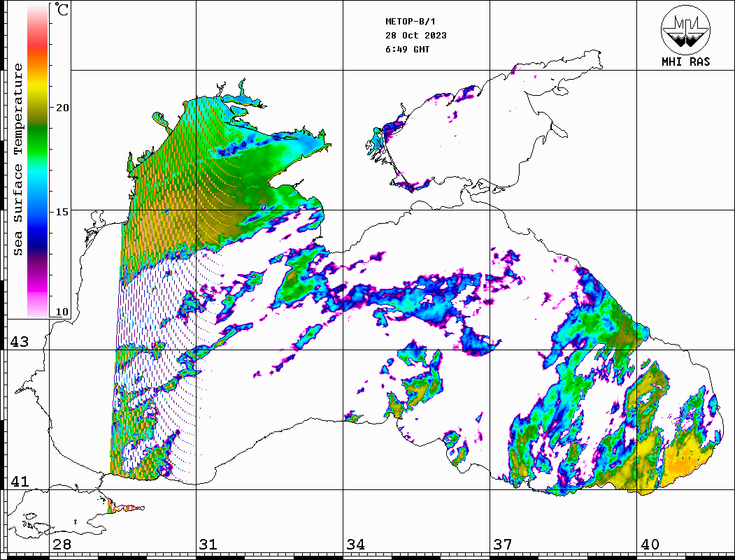Click the MHI RAS logo emblem
Screen dimensions: 735x560
686,29
